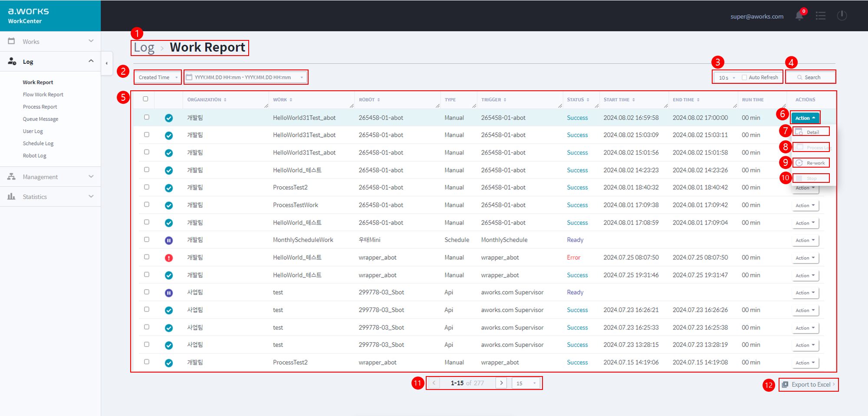Open Work Report in sidebar

click(38, 82)
